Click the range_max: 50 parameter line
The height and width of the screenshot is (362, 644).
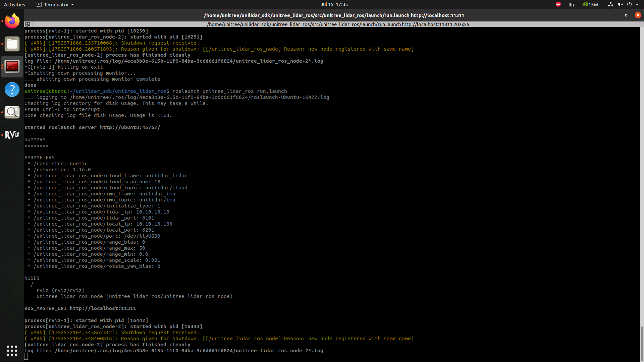pos(86,248)
